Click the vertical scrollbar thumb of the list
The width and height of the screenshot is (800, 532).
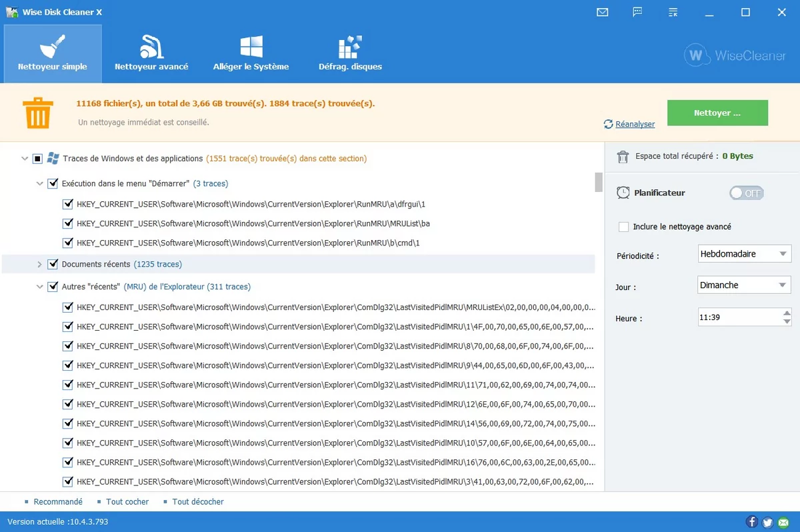point(599,182)
